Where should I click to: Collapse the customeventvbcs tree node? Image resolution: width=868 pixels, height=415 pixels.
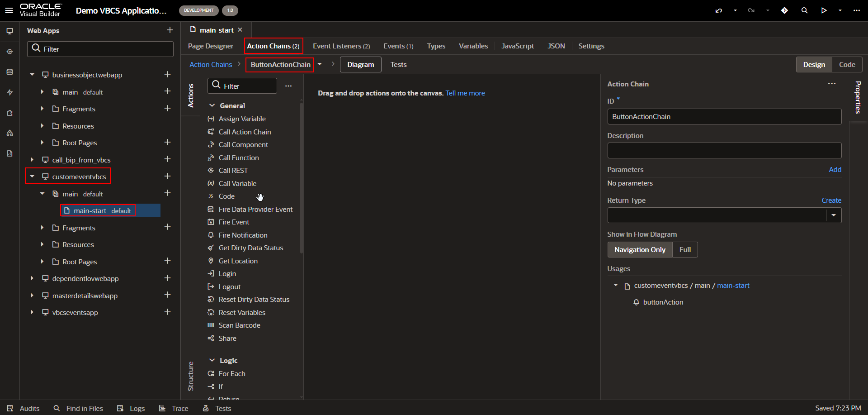pos(32,176)
